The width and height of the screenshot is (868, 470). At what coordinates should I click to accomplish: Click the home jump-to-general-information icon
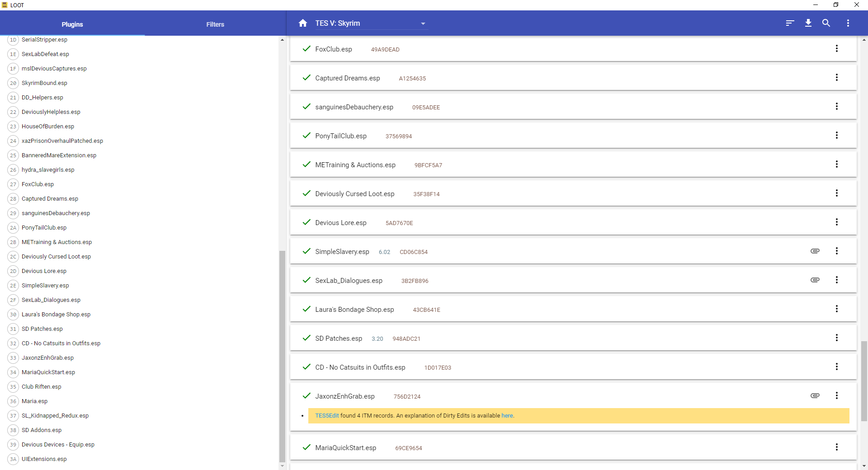(x=303, y=23)
